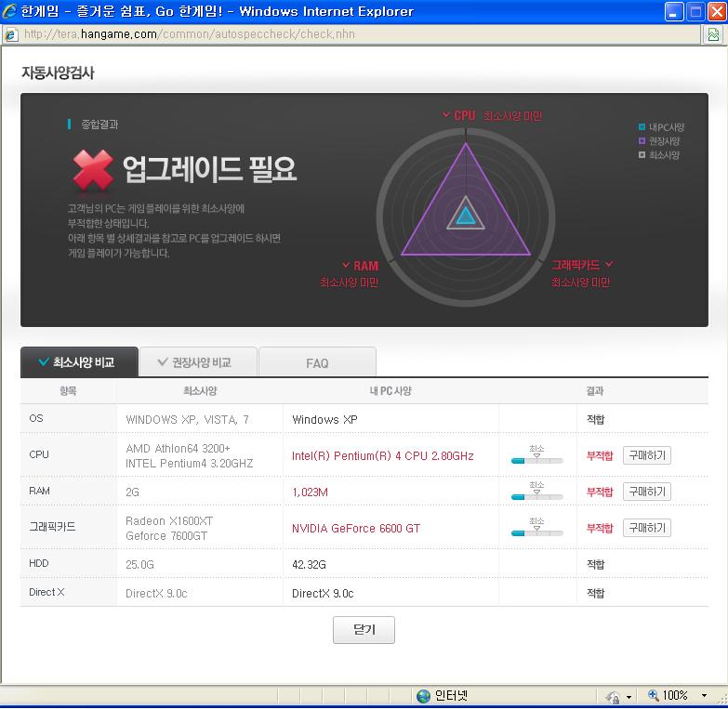
Task: Click the checkmark icon on 최소사양 비교 tab
Action: (44, 361)
